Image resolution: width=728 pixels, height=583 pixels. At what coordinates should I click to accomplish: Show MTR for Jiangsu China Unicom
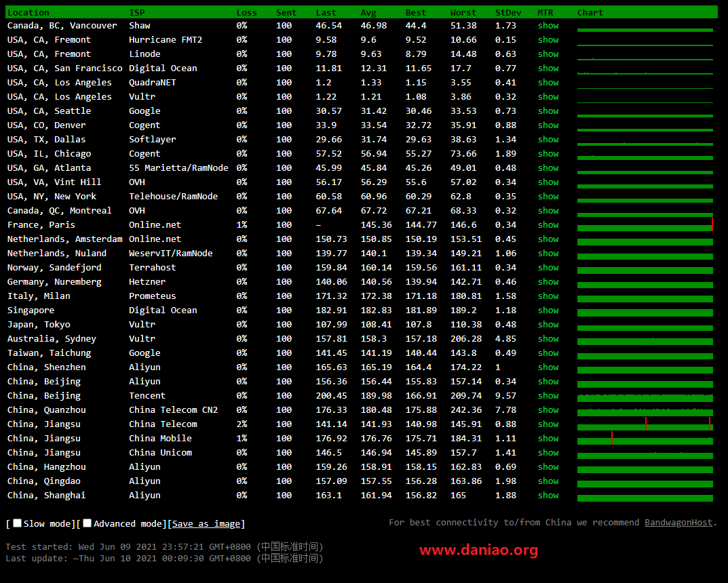(548, 452)
